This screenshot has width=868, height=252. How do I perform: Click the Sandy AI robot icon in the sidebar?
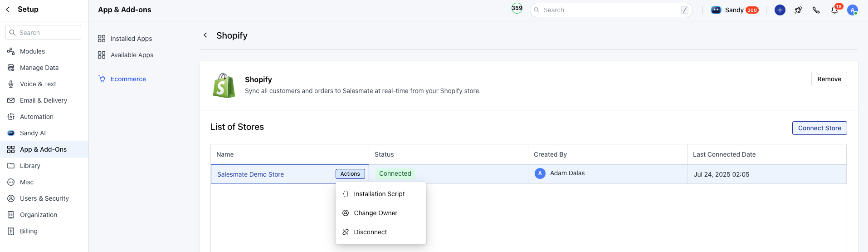pos(11,133)
